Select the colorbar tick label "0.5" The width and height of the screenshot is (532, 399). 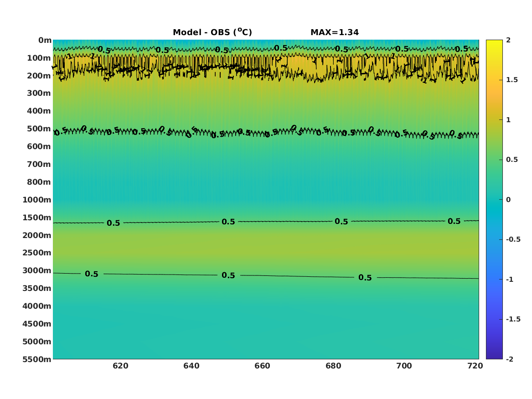point(512,160)
